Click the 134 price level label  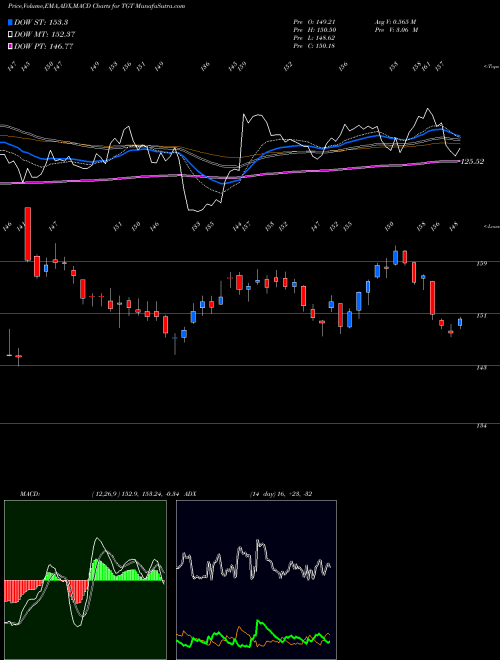(481, 426)
